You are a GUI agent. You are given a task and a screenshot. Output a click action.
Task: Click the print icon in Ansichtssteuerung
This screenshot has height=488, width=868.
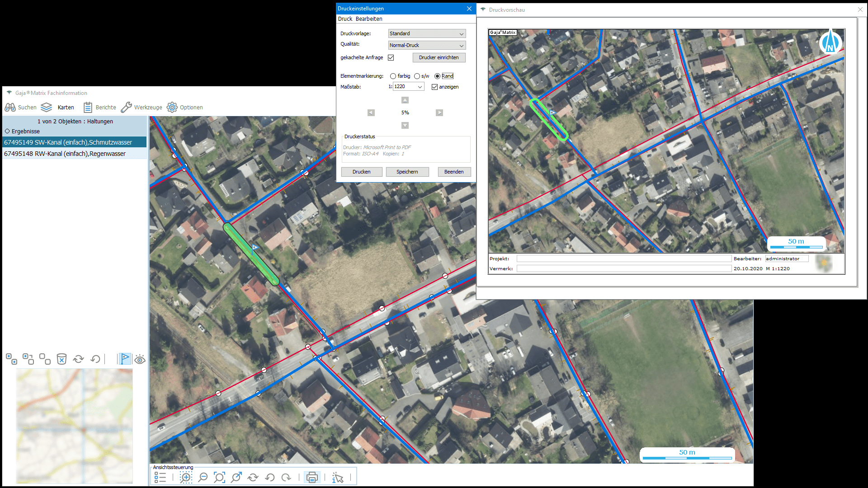pyautogui.click(x=312, y=478)
